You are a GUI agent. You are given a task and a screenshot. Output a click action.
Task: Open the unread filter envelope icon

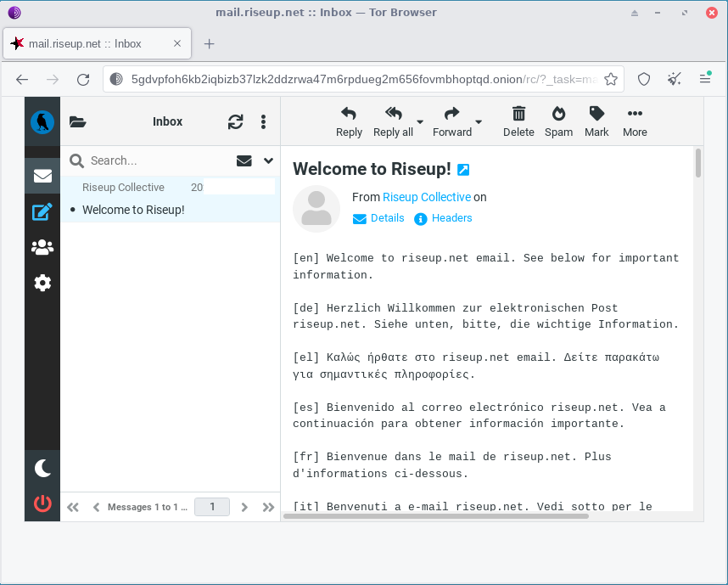tap(244, 160)
